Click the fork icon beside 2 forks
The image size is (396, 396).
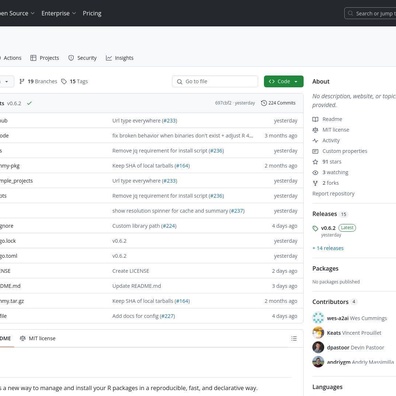[x=315, y=183]
